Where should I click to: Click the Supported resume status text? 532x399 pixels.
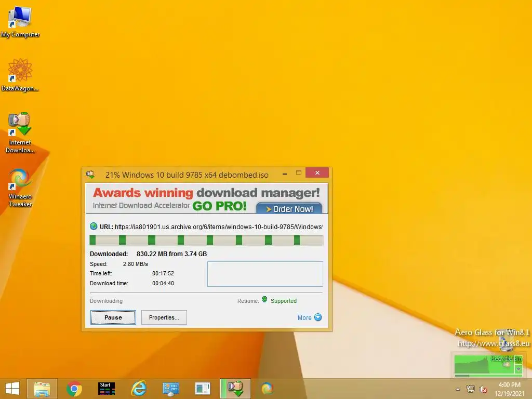[284, 301]
